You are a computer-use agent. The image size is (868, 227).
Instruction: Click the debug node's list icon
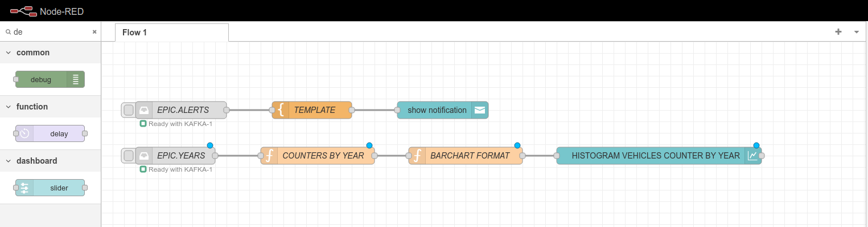click(75, 79)
